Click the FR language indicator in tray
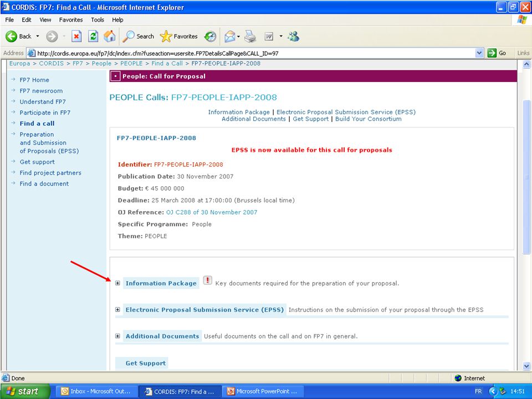 478,391
